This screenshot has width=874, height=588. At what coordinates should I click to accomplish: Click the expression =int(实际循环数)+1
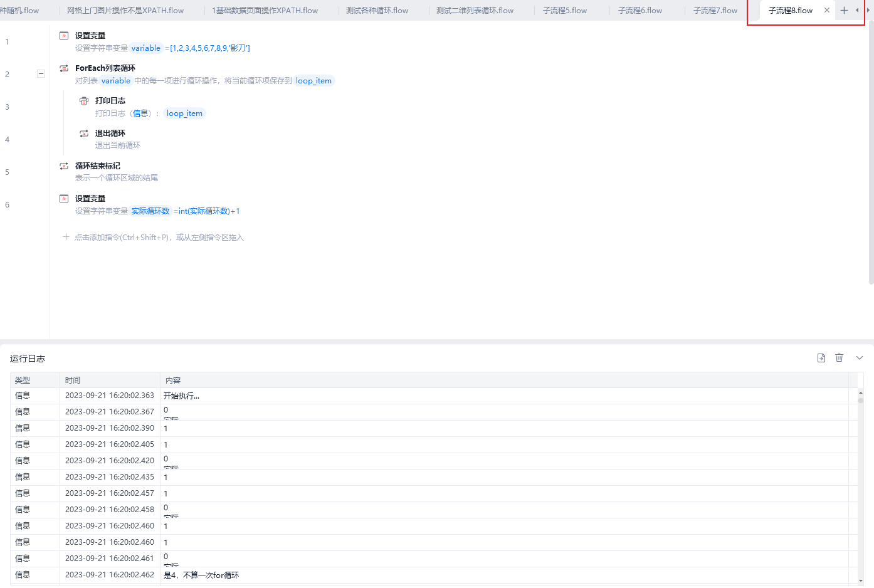click(207, 211)
